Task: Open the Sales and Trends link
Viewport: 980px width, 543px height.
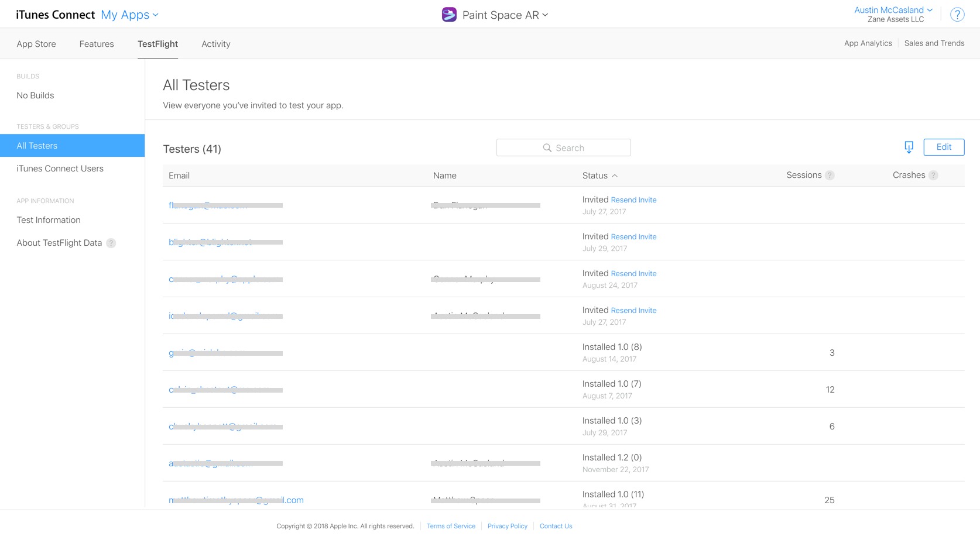Action: click(934, 43)
